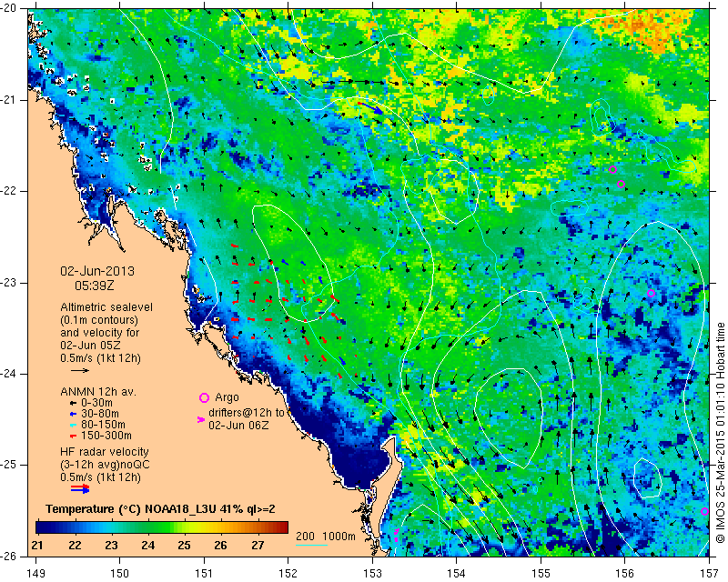Click the cyan 200m contour legend line

[311, 545]
